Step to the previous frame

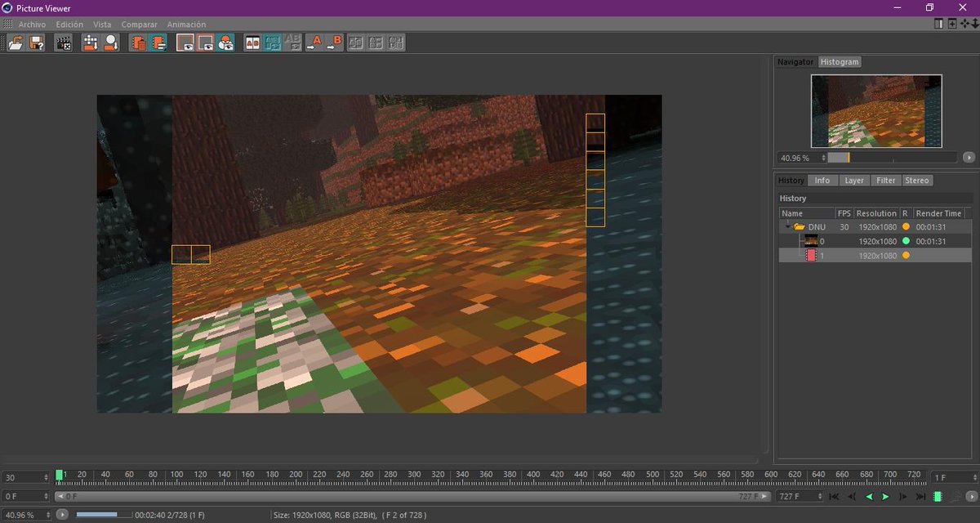tap(852, 496)
